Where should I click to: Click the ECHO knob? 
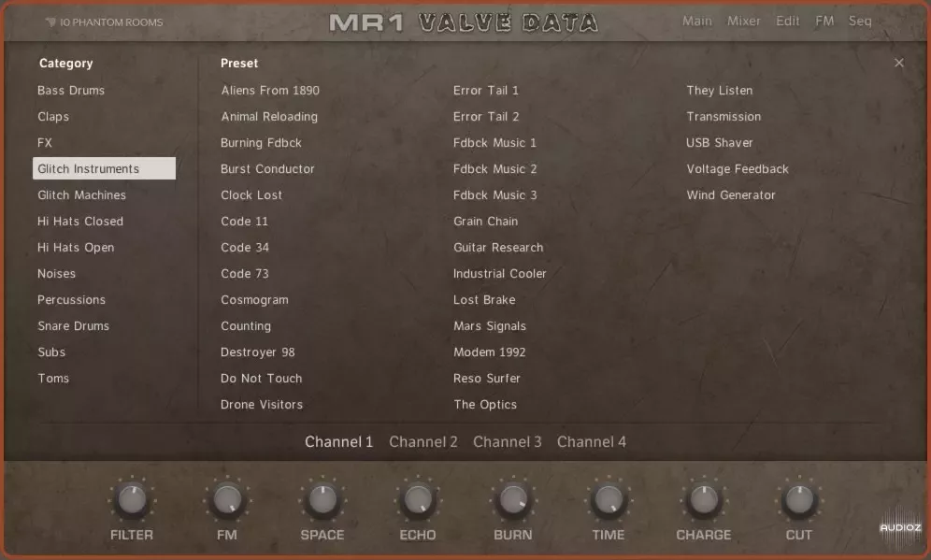point(417,501)
